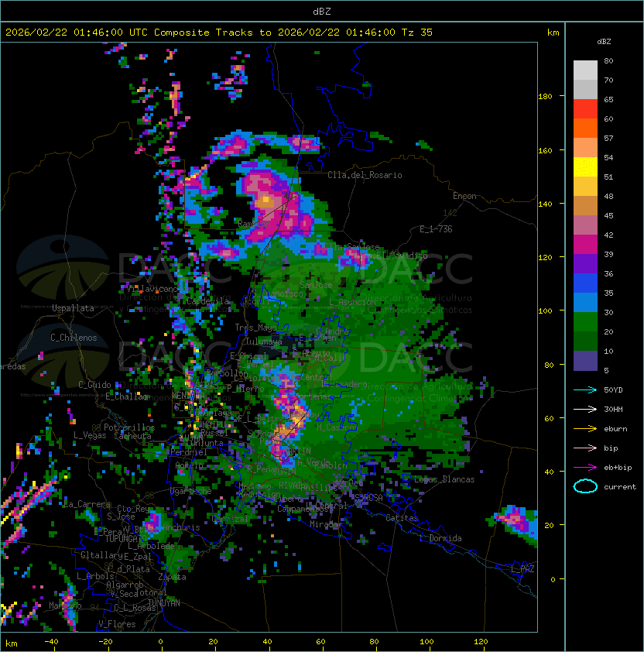
Task: Click the orange-yellow storm core near Ramblon
Action: click(x=265, y=201)
